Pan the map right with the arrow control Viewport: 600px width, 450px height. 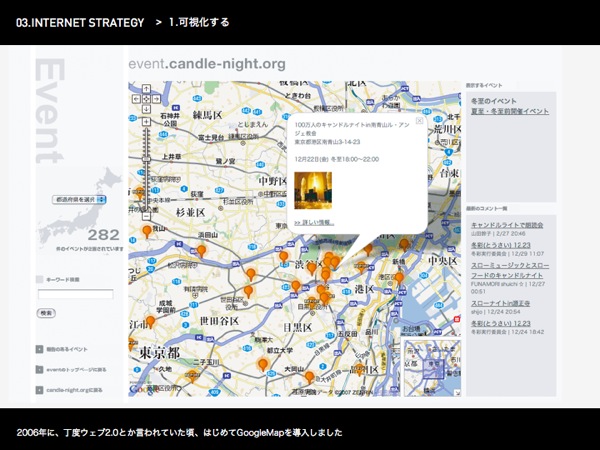[156, 99]
